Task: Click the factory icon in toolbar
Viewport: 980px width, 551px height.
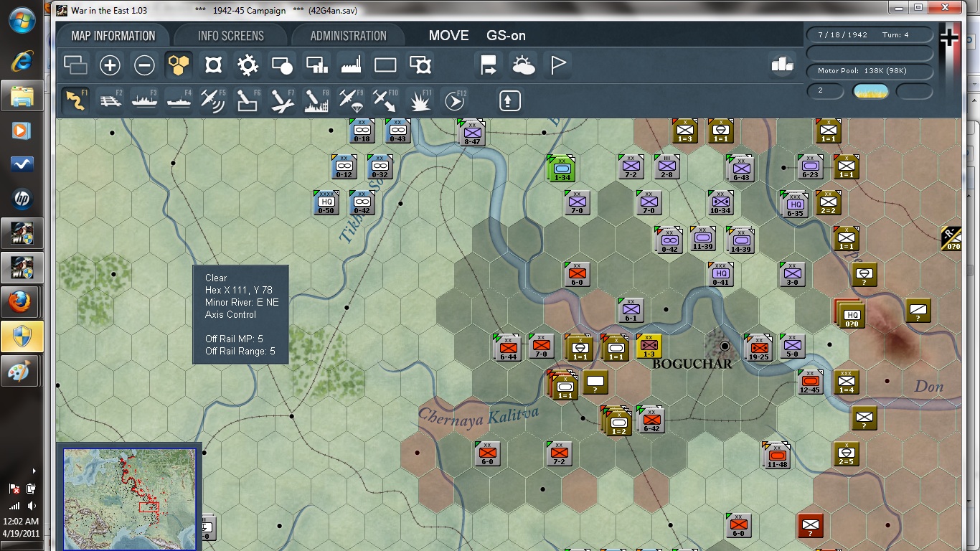Action: 351,66
